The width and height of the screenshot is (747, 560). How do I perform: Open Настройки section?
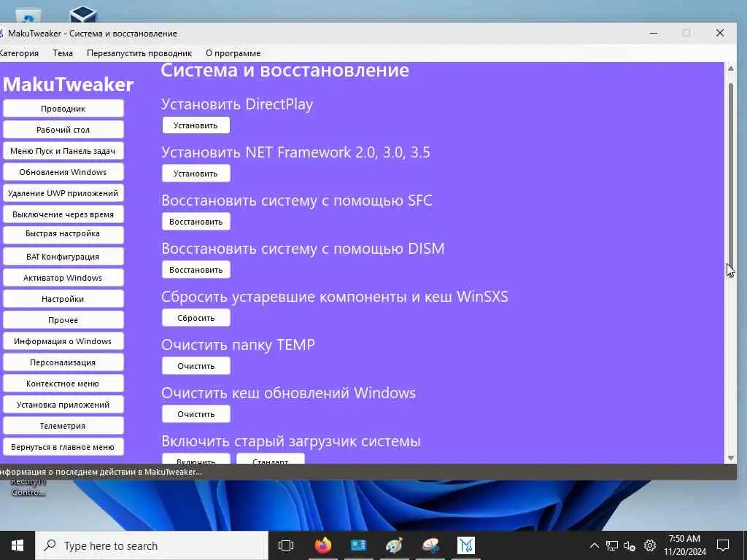pos(63,299)
